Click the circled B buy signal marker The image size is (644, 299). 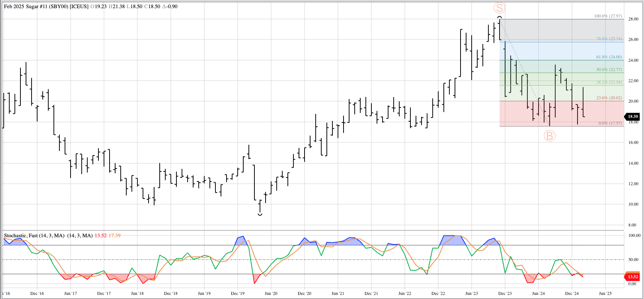tap(549, 136)
